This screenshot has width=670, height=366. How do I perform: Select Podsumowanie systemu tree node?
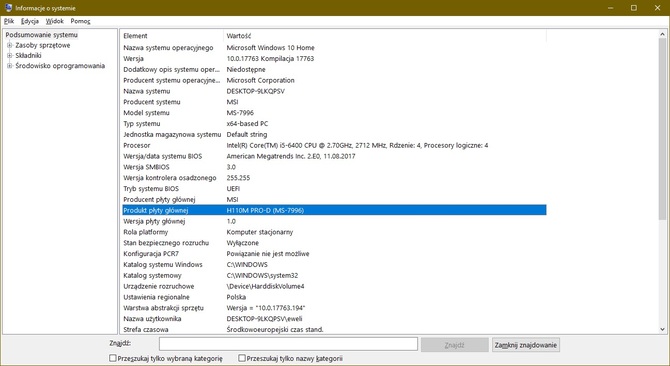pyautogui.click(x=41, y=35)
